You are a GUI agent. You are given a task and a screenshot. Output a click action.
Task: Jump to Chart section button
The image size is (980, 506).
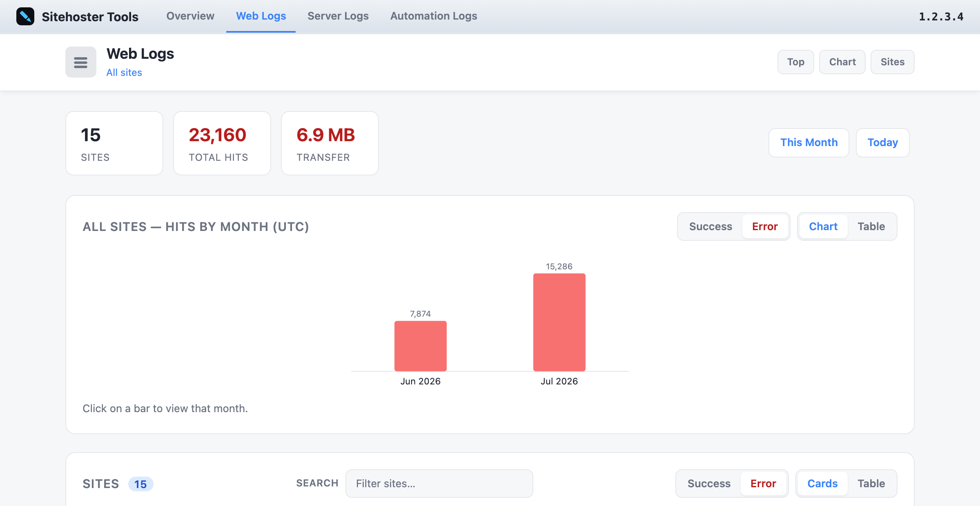click(x=842, y=62)
